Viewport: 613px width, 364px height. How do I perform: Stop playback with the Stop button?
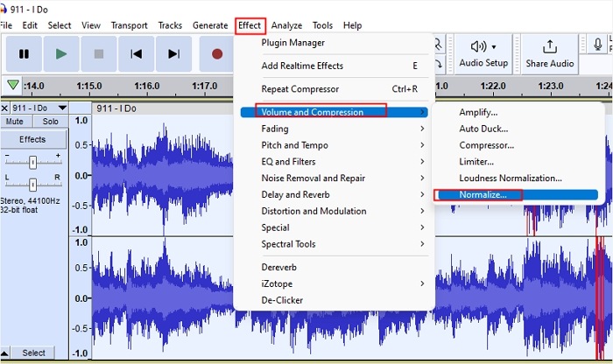(98, 54)
